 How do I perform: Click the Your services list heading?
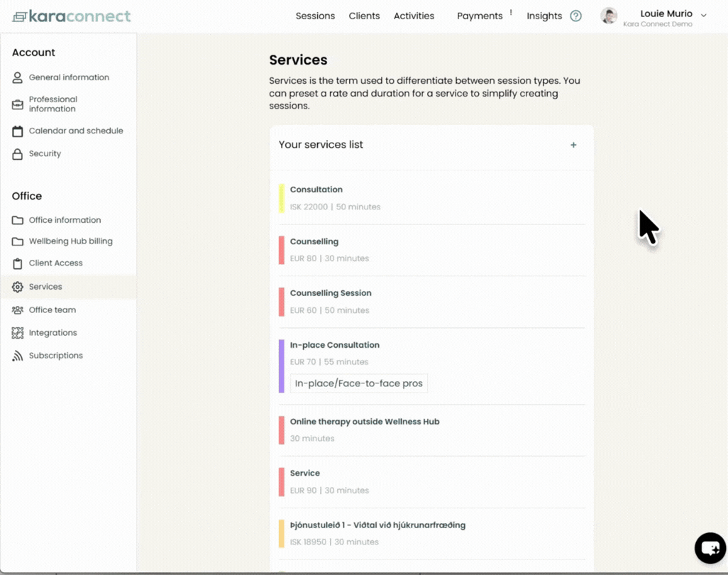tap(321, 145)
